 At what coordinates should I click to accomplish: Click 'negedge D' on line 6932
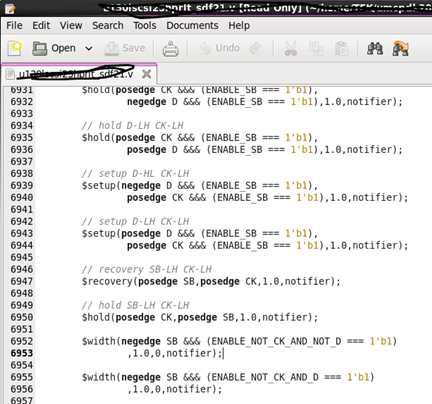tap(152, 102)
